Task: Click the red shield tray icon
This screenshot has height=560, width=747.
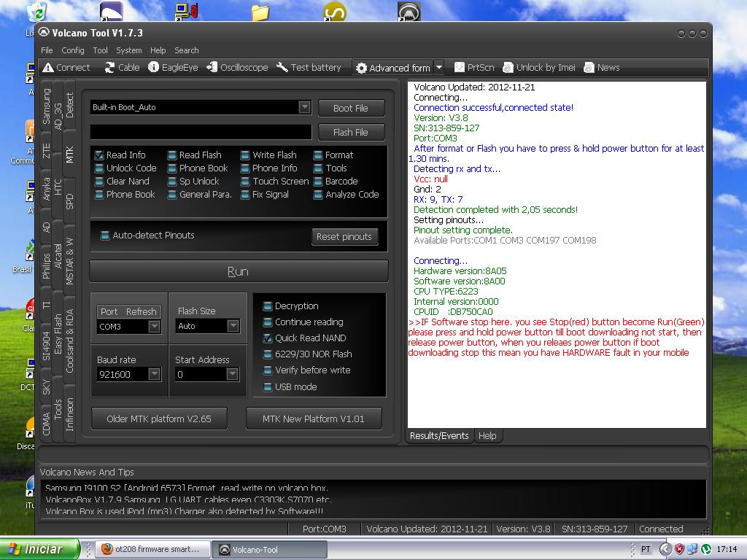Action: (x=679, y=550)
